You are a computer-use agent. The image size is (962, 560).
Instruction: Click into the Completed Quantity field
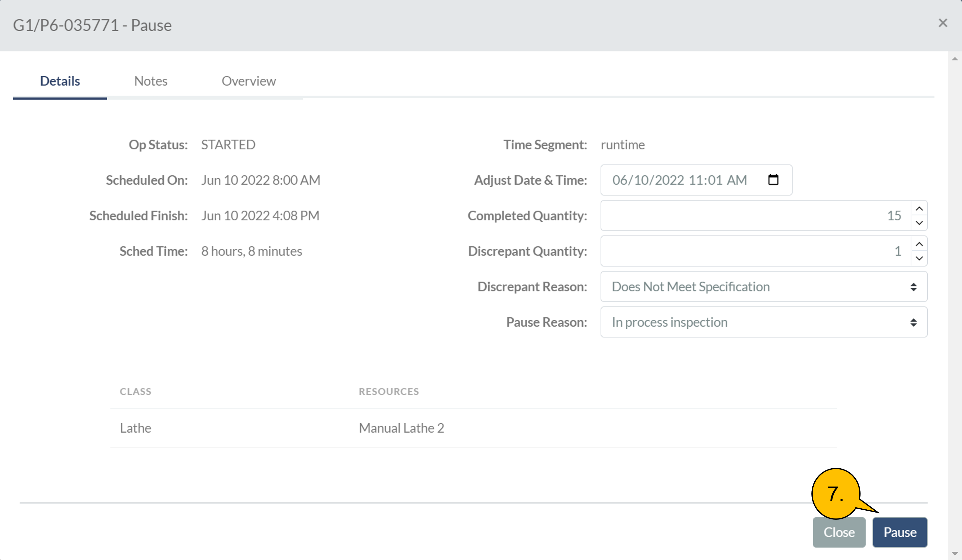[755, 216]
